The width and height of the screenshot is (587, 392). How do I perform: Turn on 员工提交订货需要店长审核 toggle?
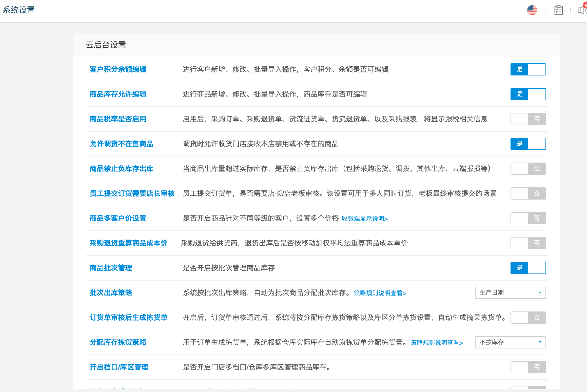coord(528,193)
